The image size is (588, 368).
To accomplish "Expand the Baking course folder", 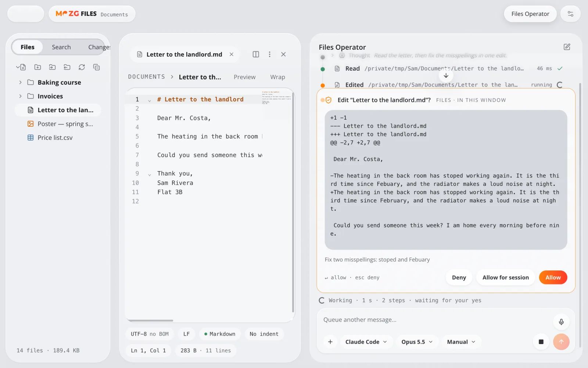I will [20, 82].
